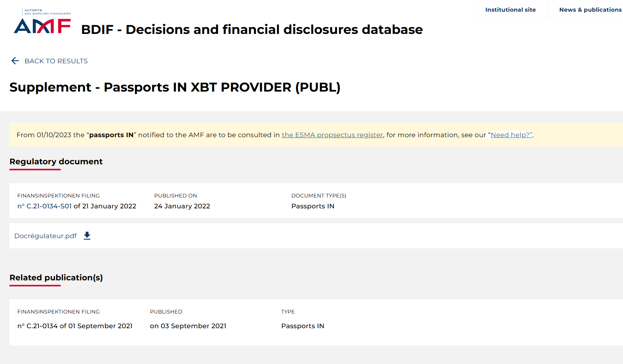Open related filing n° C.21-0134 of 01 September 2021
Image resolution: width=623 pixels, height=364 pixels.
click(75, 326)
